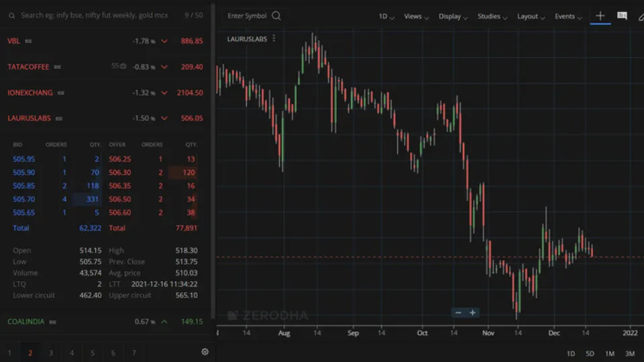The image size is (644, 362).
Task: Click the chart info/comment icon in toolbar
Action: tap(623, 15)
